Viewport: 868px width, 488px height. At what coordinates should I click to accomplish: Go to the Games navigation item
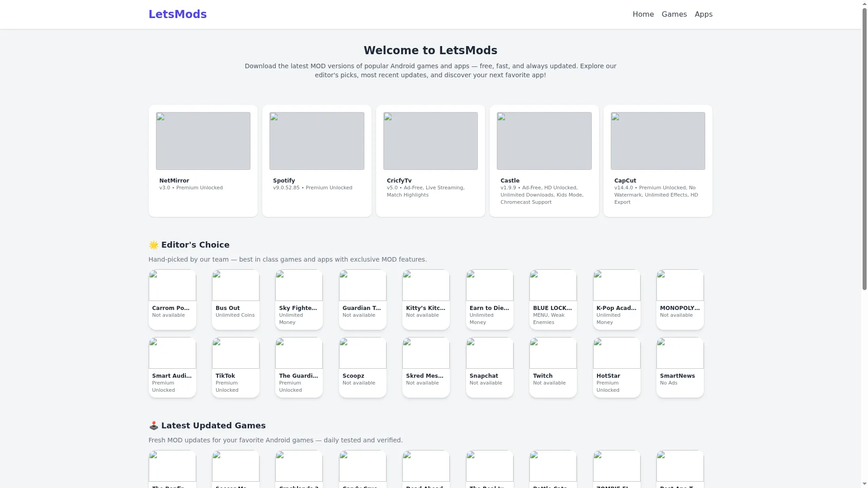pos(674,14)
